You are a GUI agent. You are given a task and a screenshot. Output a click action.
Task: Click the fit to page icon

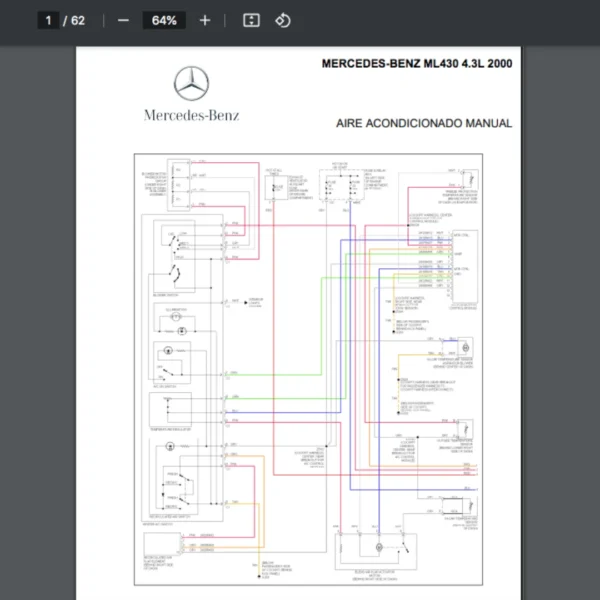click(252, 20)
